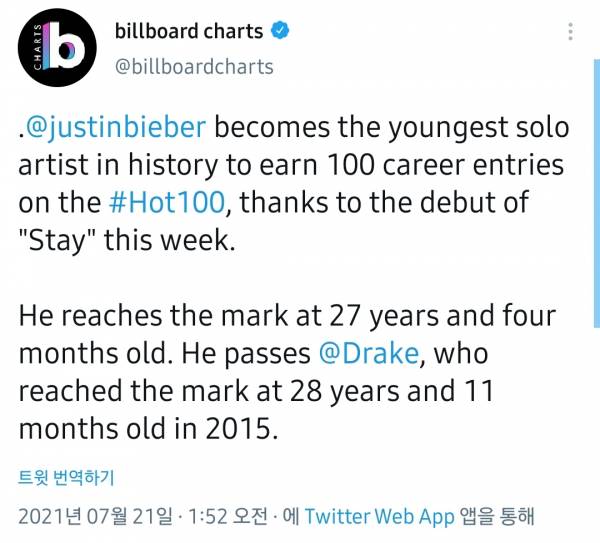Click the blue verified badge
The image size is (600, 543).
coord(281,32)
